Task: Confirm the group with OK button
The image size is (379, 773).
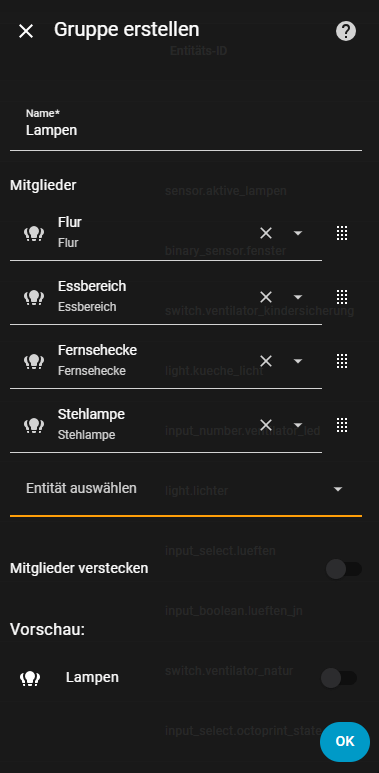Action: (345, 741)
